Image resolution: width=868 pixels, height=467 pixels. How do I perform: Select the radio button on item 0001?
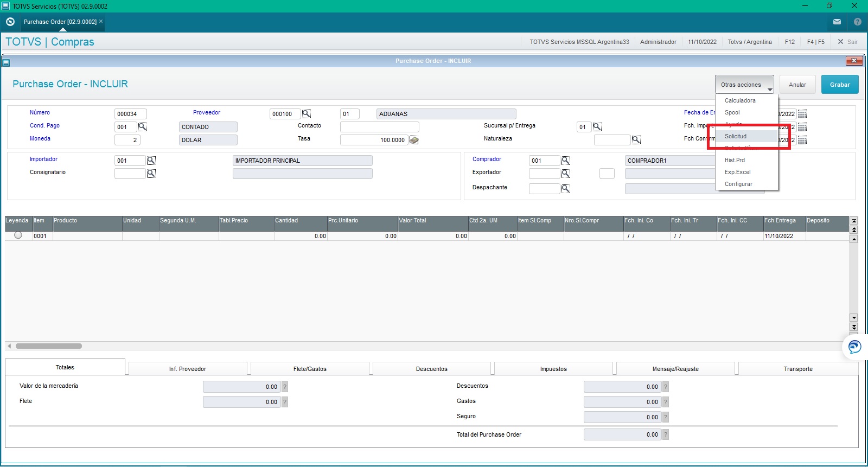point(18,235)
